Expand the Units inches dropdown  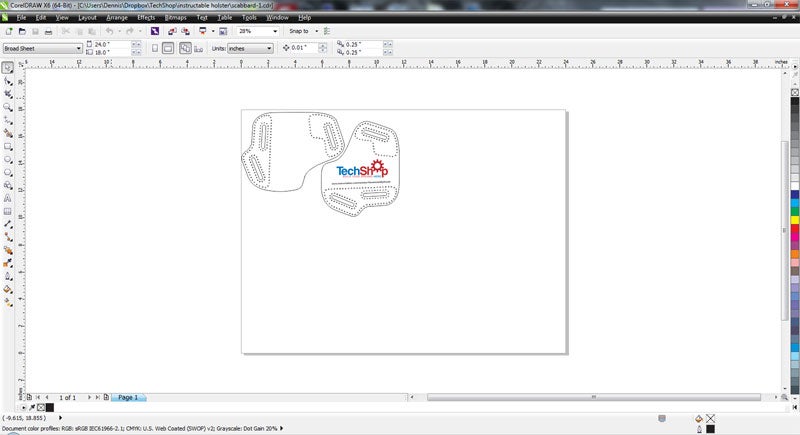[x=269, y=48]
